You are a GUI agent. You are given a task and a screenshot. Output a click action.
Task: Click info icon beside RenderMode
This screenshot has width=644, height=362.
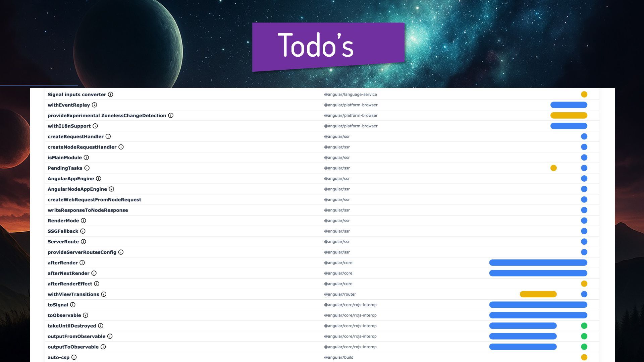click(x=84, y=221)
